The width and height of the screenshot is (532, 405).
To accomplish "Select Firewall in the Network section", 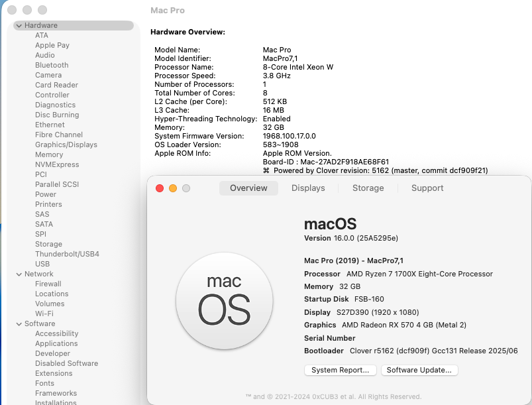I will [x=48, y=284].
